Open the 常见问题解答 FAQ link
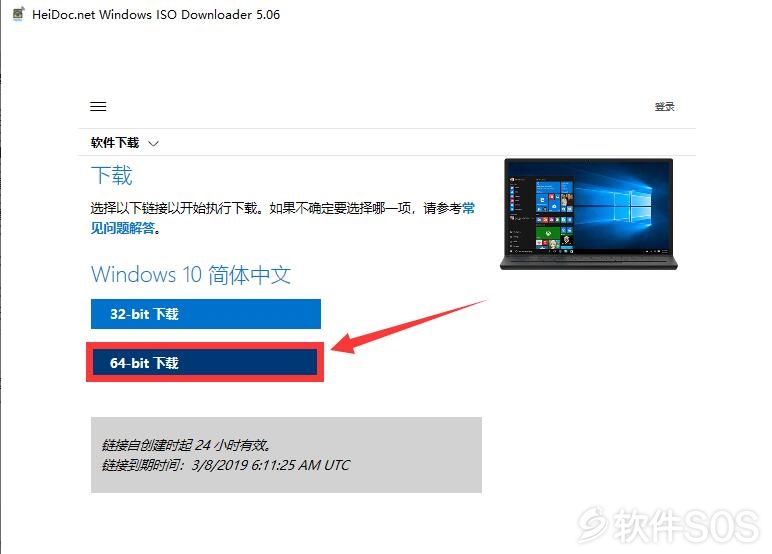 [x=283, y=218]
